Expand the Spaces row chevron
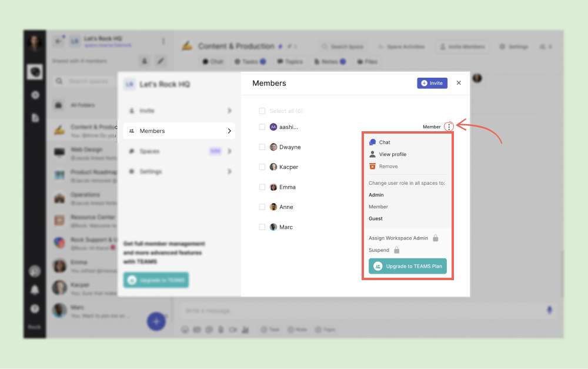The width and height of the screenshot is (588, 369). click(x=229, y=151)
